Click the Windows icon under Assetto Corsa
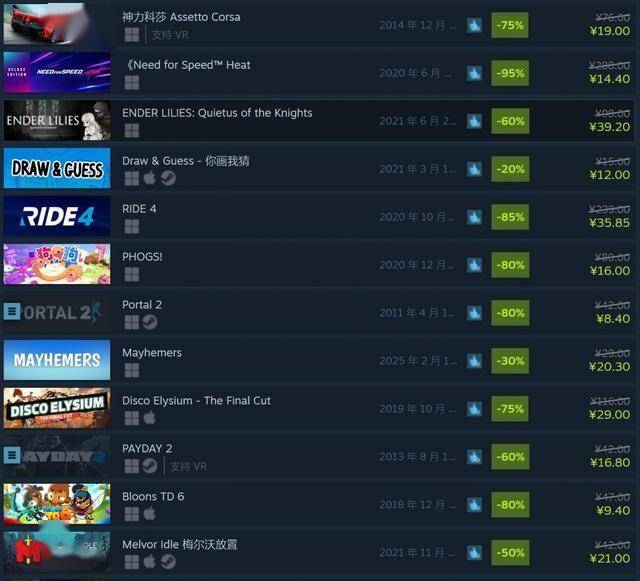The width and height of the screenshot is (640, 581). [x=131, y=35]
